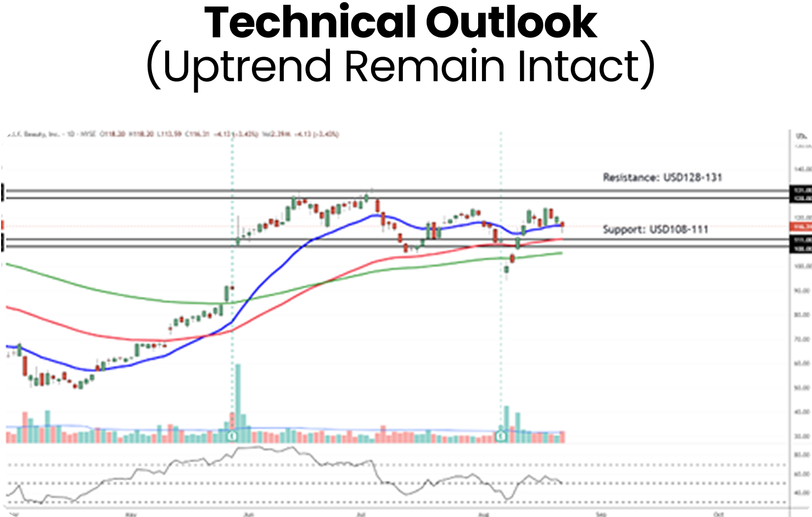Click the tallest volume bar in late May
The image size is (812, 517).
tap(238, 395)
